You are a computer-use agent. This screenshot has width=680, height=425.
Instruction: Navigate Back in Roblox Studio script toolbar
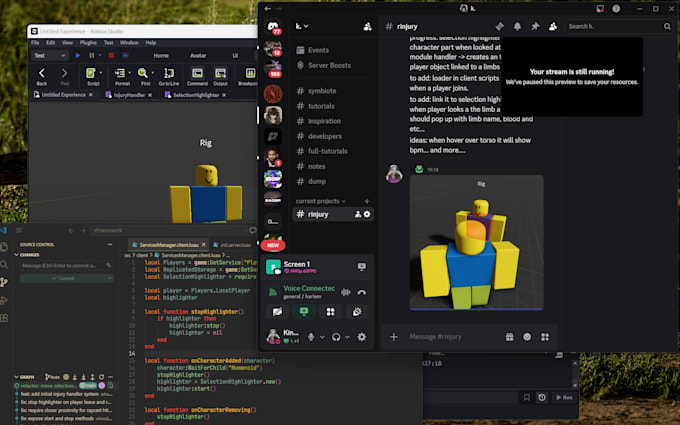42,77
